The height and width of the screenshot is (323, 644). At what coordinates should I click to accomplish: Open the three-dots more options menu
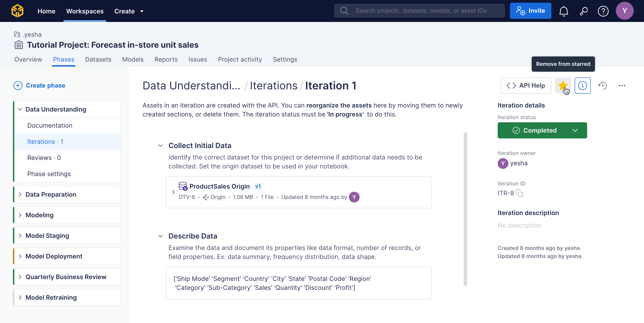(622, 86)
